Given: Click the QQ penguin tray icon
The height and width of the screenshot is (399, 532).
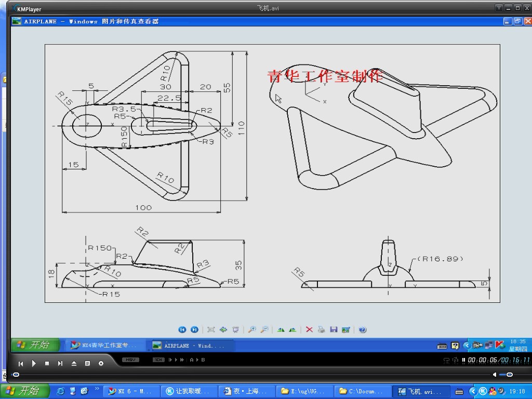Looking at the screenshot, I should tap(493, 392).
